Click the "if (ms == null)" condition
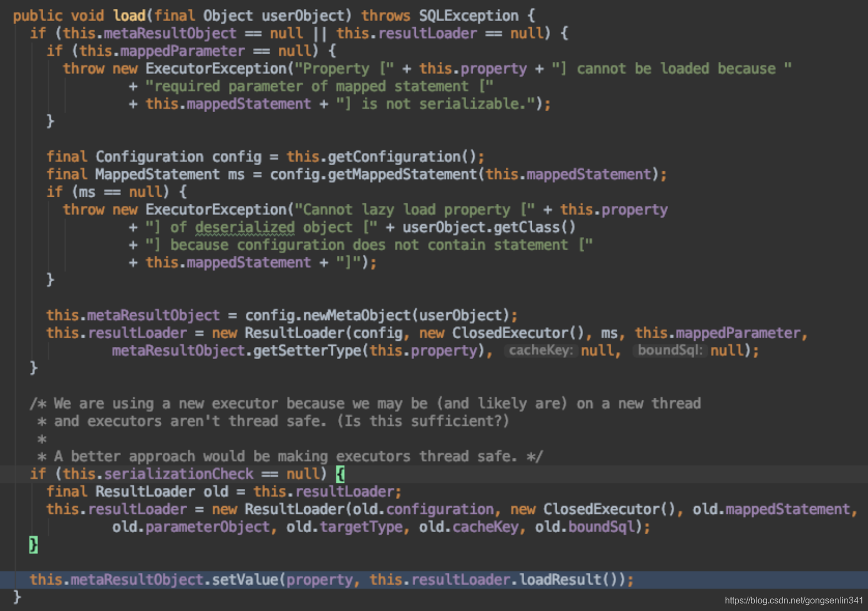Image resolution: width=868 pixels, height=611 pixels. click(108, 192)
